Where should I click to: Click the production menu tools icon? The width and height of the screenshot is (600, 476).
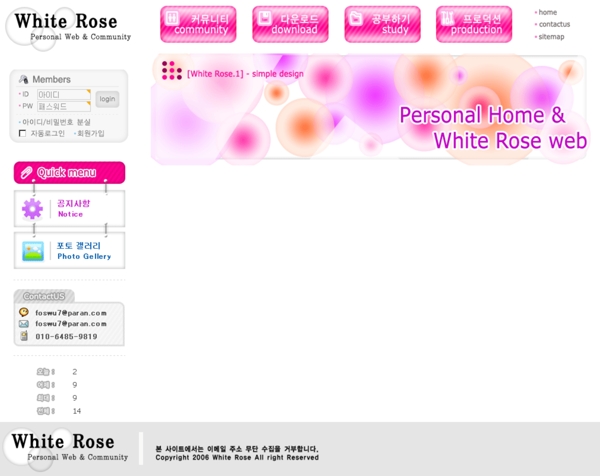tap(448, 18)
